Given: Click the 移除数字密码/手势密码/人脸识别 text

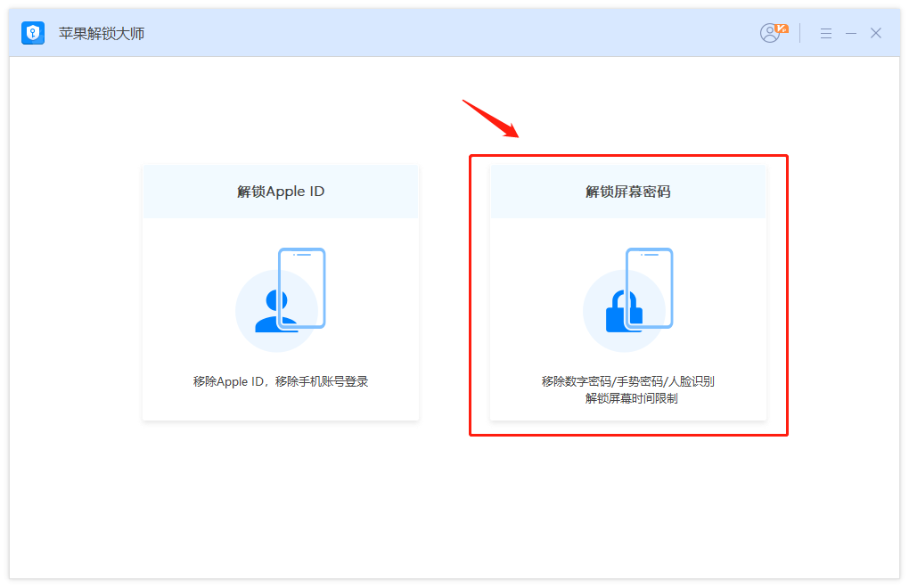Looking at the screenshot, I should pyautogui.click(x=628, y=381).
